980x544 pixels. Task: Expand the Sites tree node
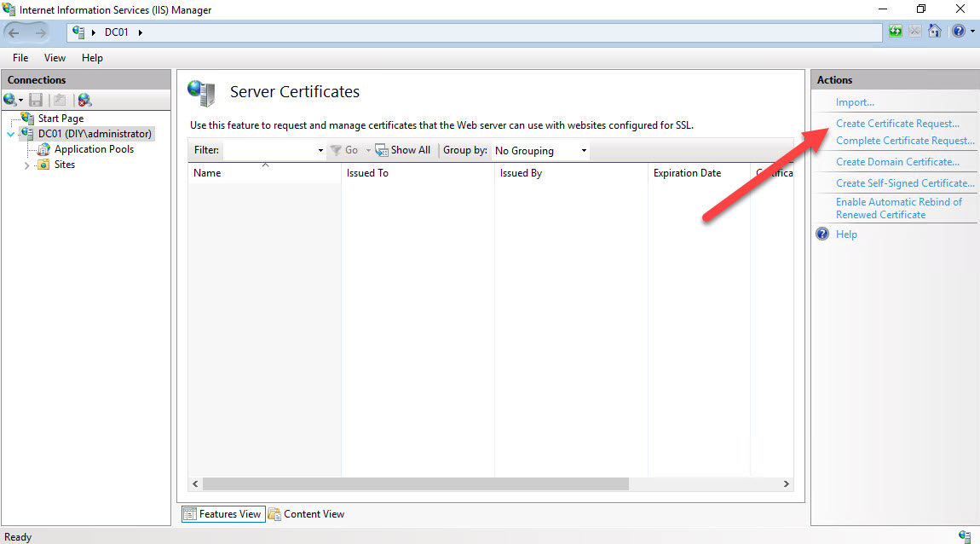point(27,165)
